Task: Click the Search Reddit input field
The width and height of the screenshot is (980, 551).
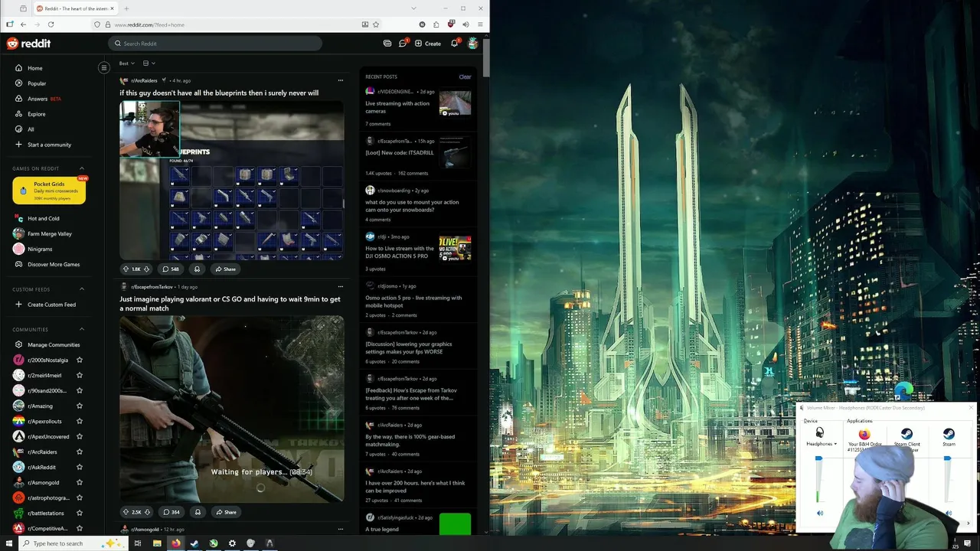Action: point(215,44)
